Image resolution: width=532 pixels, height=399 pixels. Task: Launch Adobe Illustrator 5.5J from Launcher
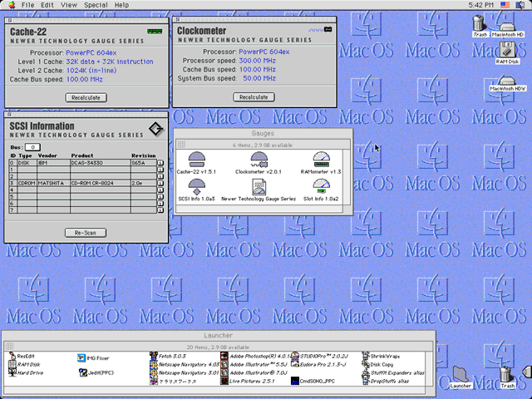point(254,364)
